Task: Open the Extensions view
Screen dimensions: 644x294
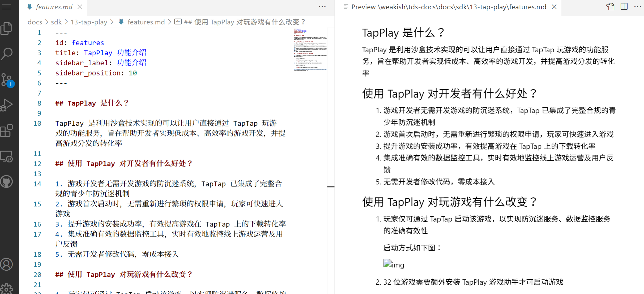Action: pyautogui.click(x=7, y=131)
